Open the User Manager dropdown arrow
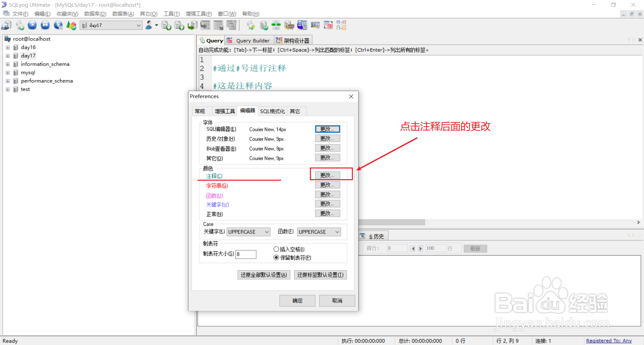The image size is (644, 345). [156, 25]
